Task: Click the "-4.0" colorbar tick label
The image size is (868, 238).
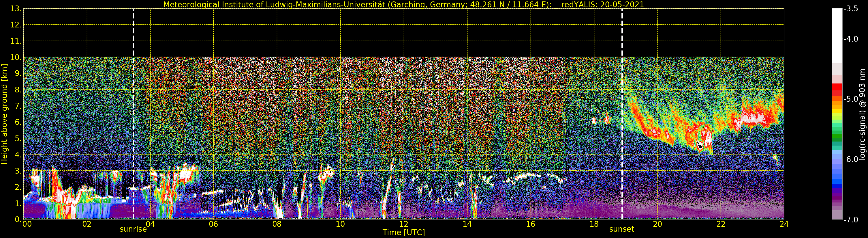Action: tap(851, 39)
